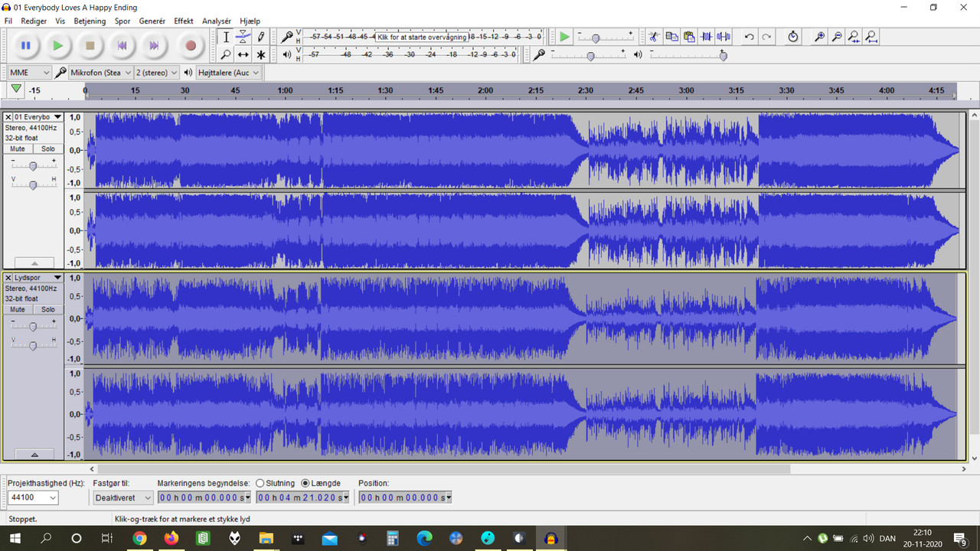Image resolution: width=980 pixels, height=551 pixels.
Task: Open the Lydspor track name menu
Action: coord(38,278)
